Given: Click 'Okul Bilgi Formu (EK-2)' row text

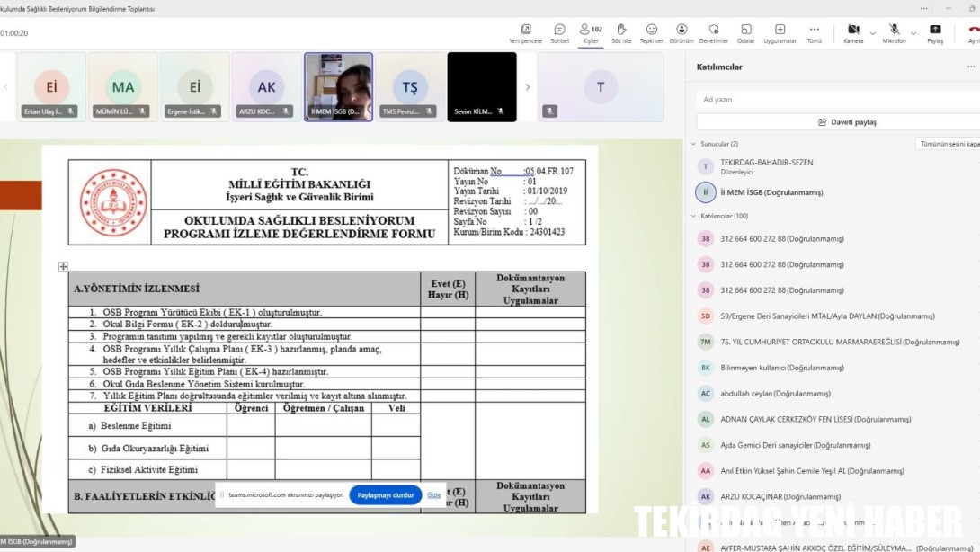Looking at the screenshot, I should pyautogui.click(x=188, y=325).
